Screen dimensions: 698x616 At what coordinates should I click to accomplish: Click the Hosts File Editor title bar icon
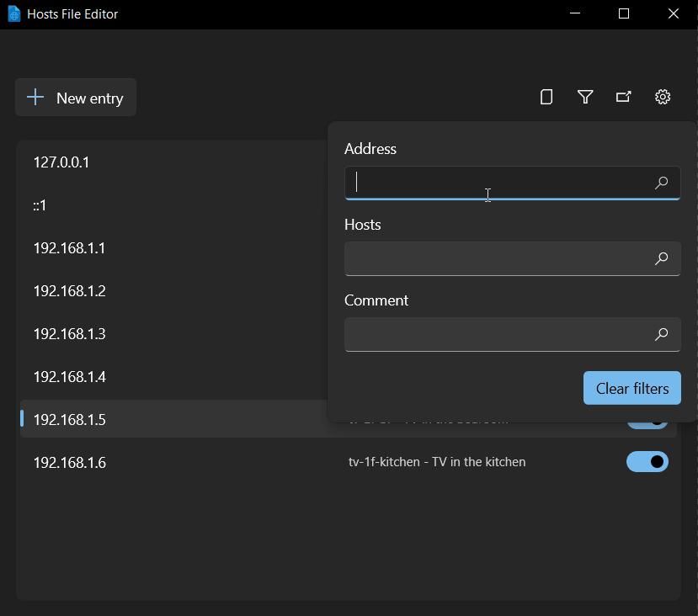pyautogui.click(x=13, y=14)
